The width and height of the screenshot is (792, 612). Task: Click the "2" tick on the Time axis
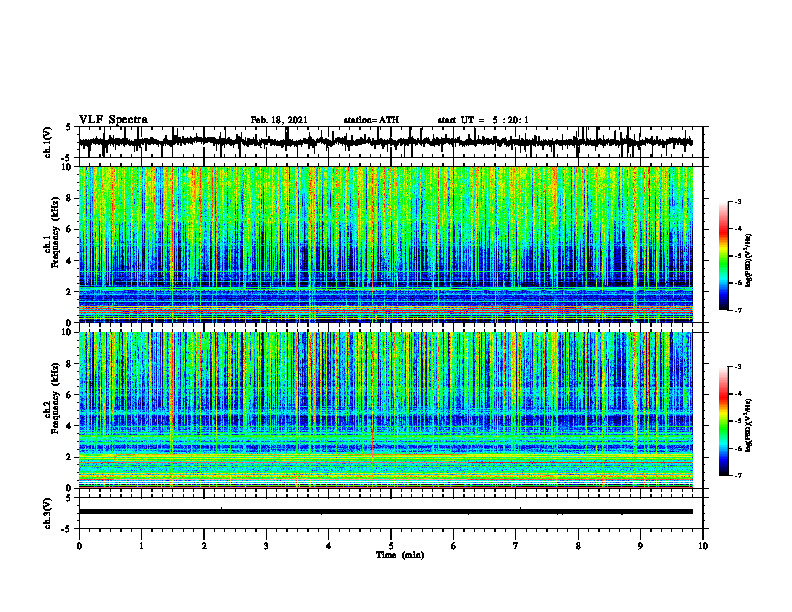[204, 546]
